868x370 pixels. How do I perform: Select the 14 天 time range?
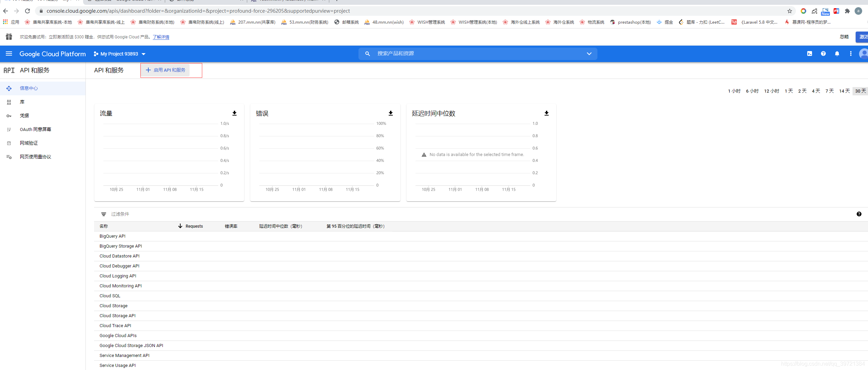click(844, 91)
